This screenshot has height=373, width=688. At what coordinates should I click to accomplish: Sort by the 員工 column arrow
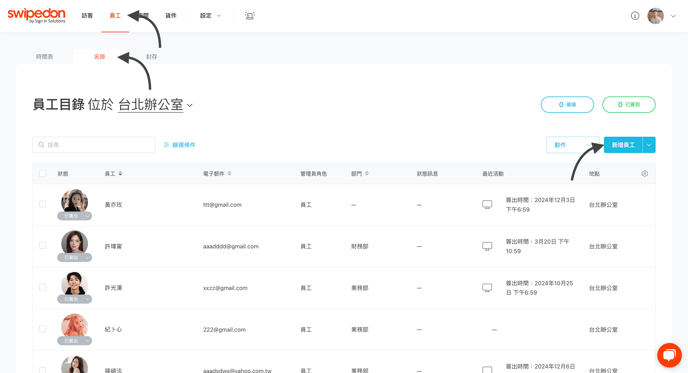pyautogui.click(x=120, y=174)
